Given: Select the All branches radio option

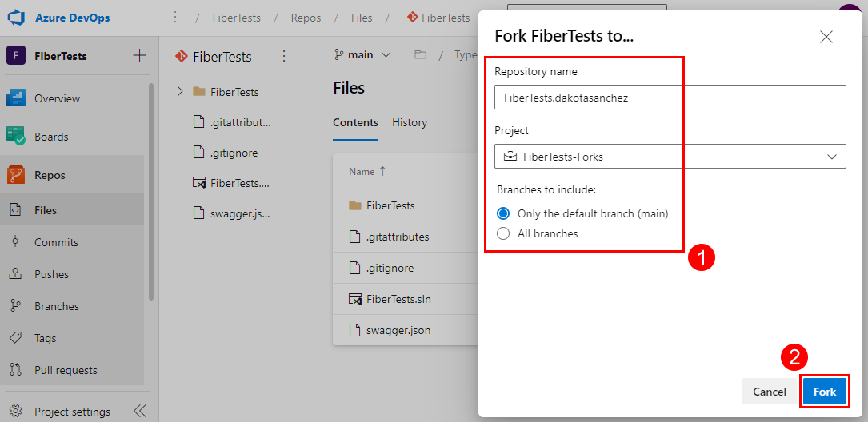Looking at the screenshot, I should [x=503, y=233].
